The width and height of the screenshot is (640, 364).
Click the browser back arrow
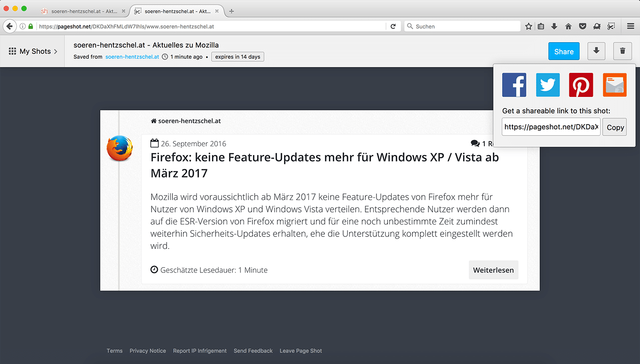[x=9, y=26]
